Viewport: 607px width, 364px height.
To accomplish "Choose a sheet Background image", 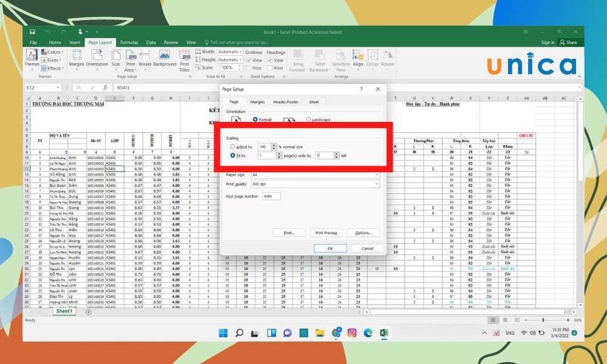I will pyautogui.click(x=164, y=58).
